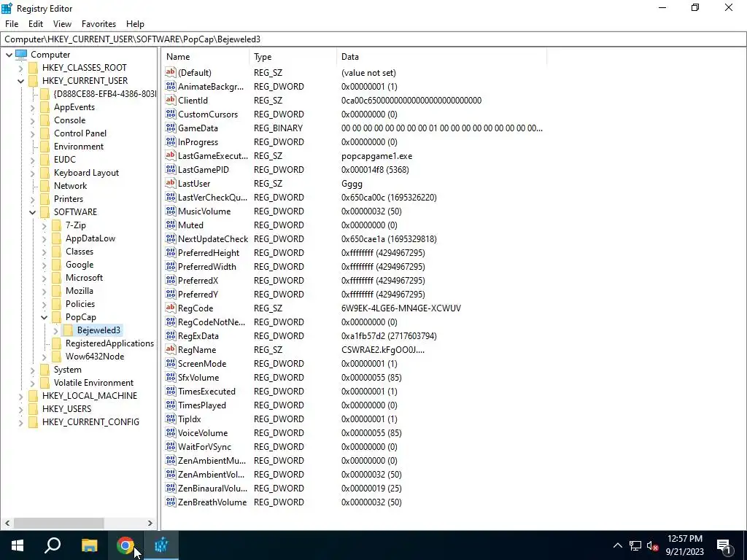Image resolution: width=747 pixels, height=560 pixels.
Task: Click the Registry Editor taskbar icon
Action: pyautogui.click(x=161, y=545)
